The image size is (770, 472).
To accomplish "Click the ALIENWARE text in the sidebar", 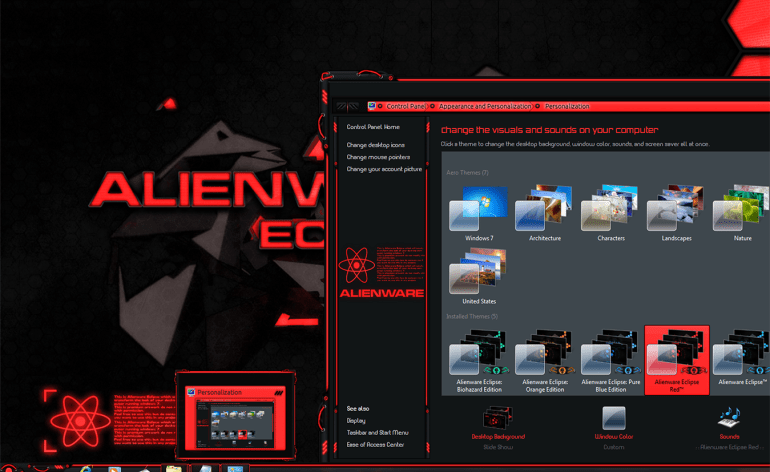I will [382, 293].
